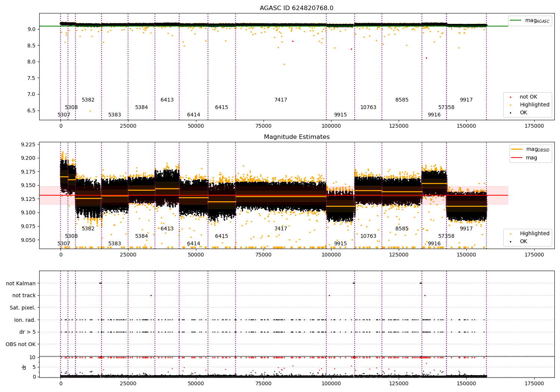Click OBSID label 6413 in the AGASC plot
The width and height of the screenshot is (560, 392).
(167, 100)
